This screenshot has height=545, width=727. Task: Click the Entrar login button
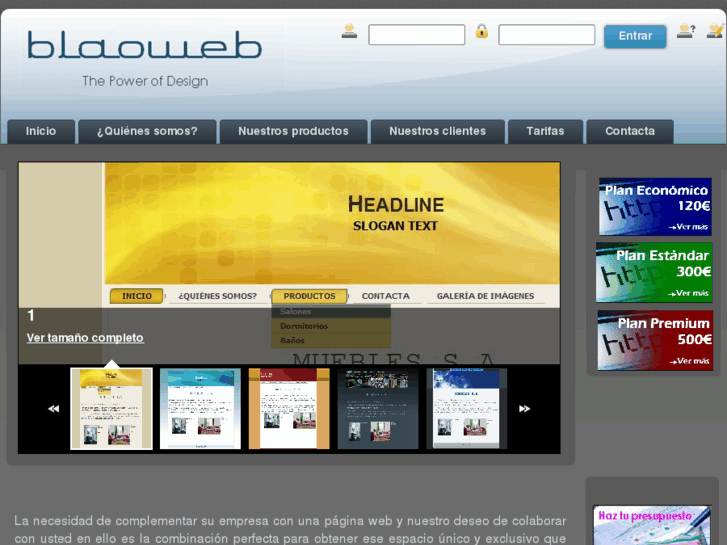[635, 36]
